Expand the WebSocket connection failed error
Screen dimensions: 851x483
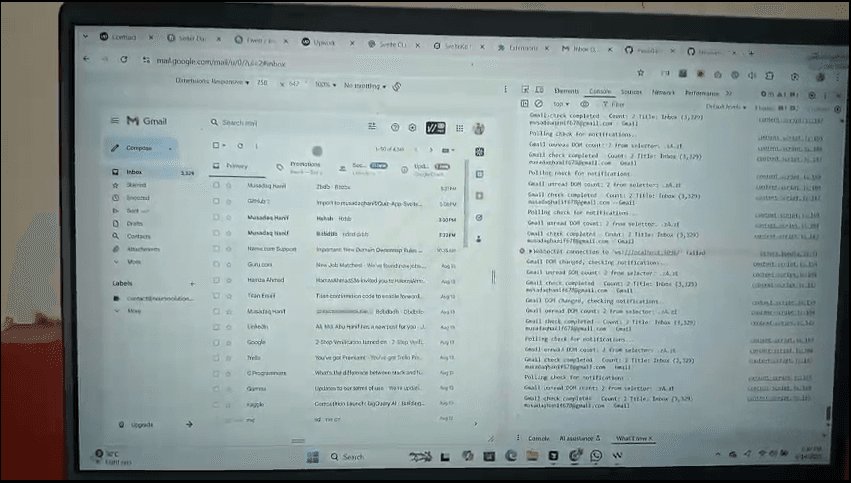pyautogui.click(x=531, y=252)
